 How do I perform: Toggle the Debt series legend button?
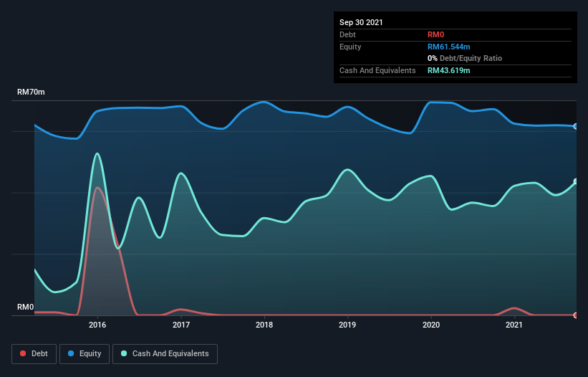pyautogui.click(x=34, y=354)
